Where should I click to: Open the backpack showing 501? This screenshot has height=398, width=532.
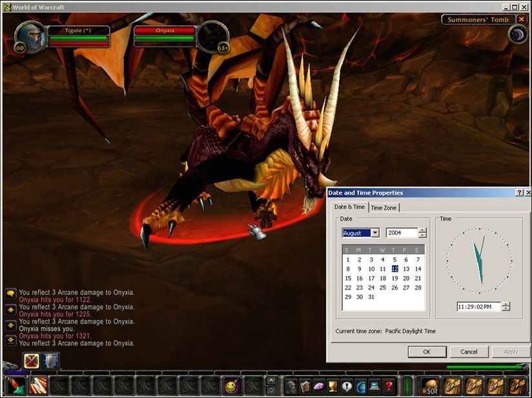(430, 386)
